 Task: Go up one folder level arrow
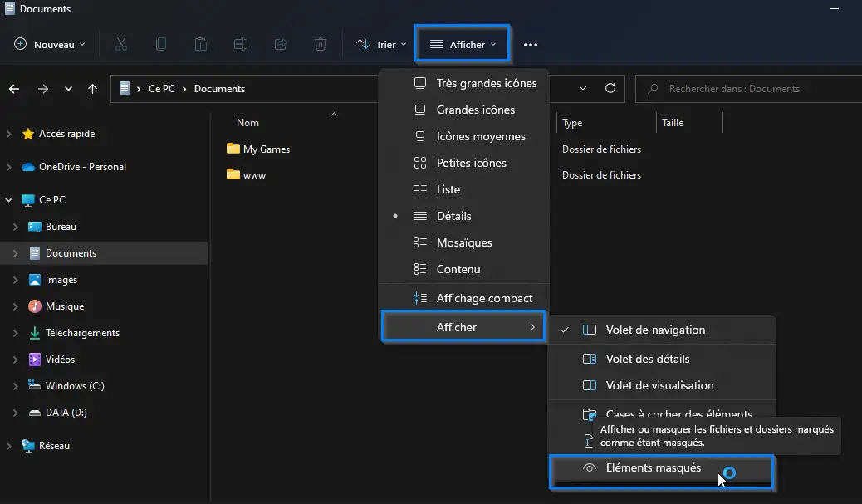pyautogui.click(x=92, y=89)
